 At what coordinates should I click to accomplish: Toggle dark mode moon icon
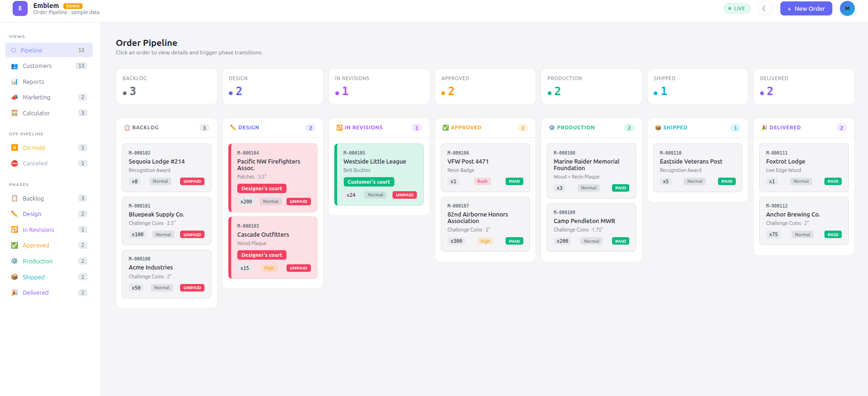[765, 8]
